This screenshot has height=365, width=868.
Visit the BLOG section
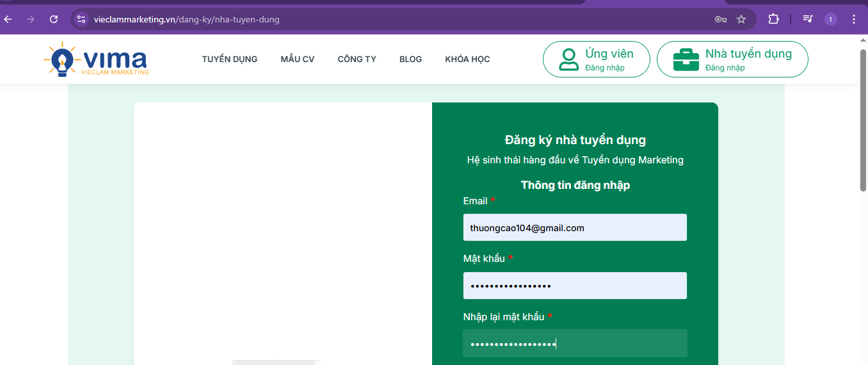click(x=410, y=60)
